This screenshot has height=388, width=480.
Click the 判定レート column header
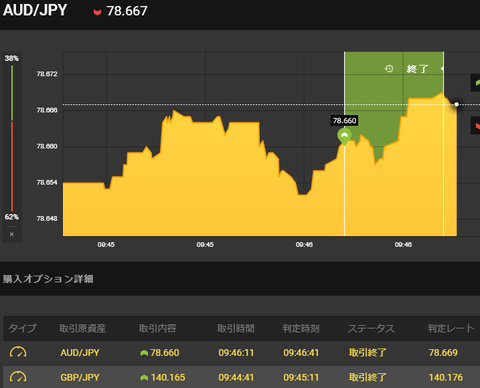[x=451, y=328]
